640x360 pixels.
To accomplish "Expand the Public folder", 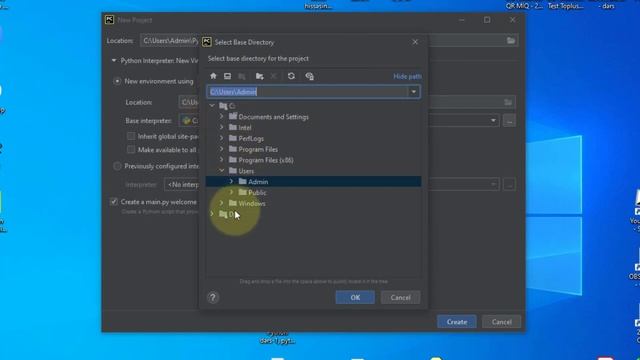I will coord(231,192).
